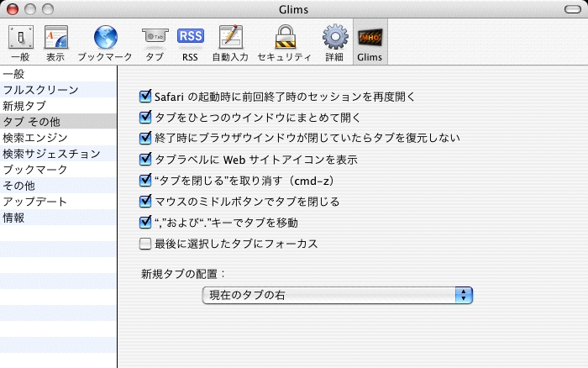Select 検索エンジン in the sidebar
This screenshot has height=368, width=588.
(x=58, y=138)
